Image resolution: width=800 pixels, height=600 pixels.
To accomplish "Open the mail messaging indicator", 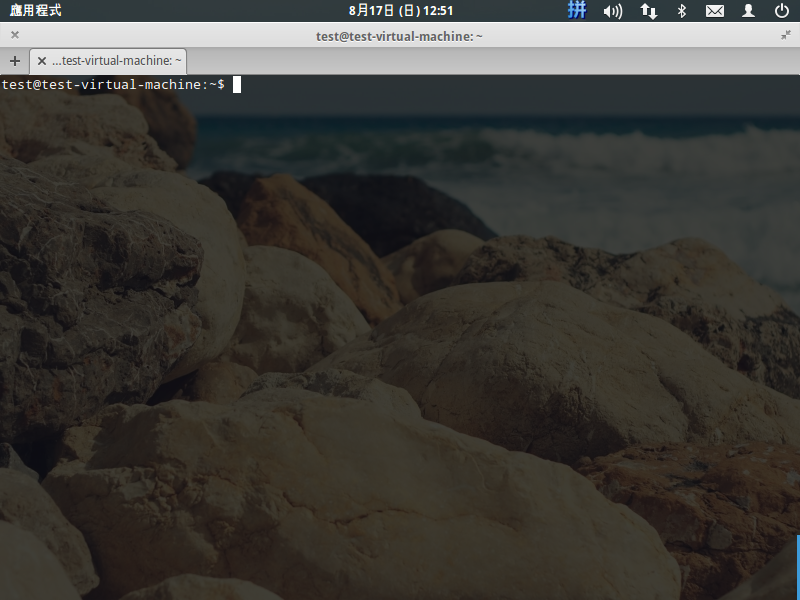I will coord(714,11).
